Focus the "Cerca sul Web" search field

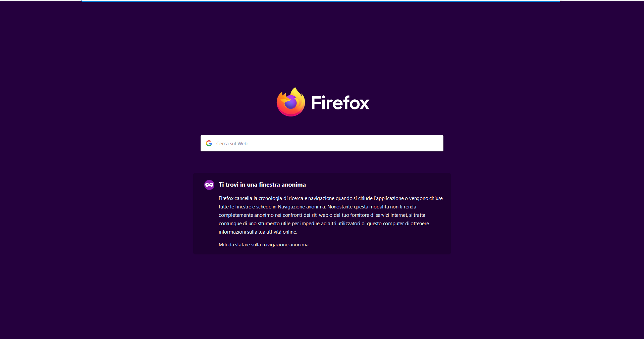click(x=322, y=143)
